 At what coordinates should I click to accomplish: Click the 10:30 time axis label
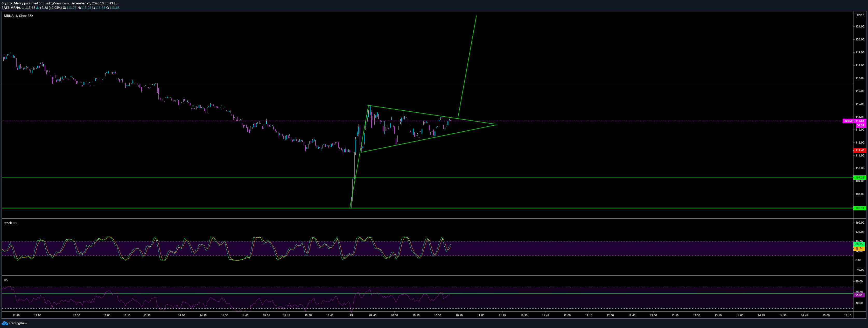437,316
